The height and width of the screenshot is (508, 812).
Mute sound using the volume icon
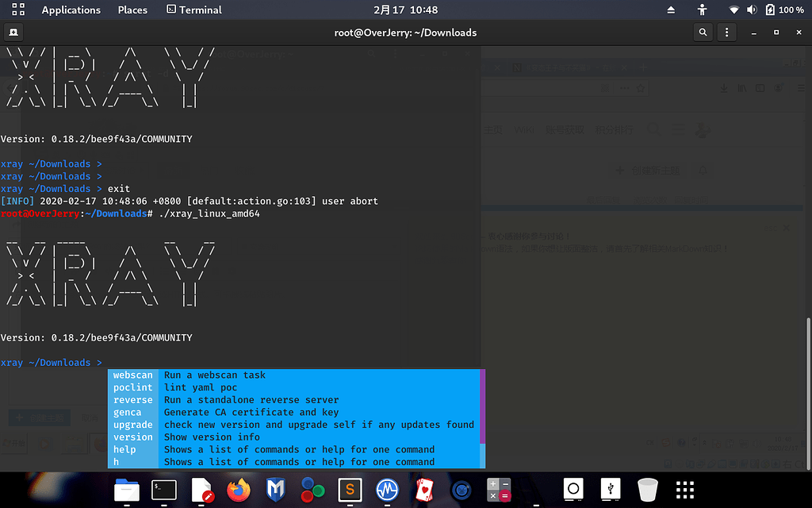click(752, 10)
